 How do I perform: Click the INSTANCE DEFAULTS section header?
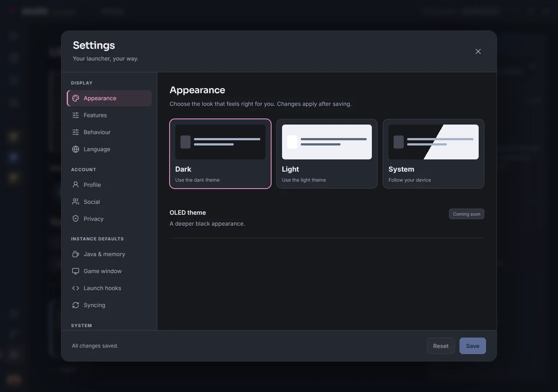coord(97,239)
